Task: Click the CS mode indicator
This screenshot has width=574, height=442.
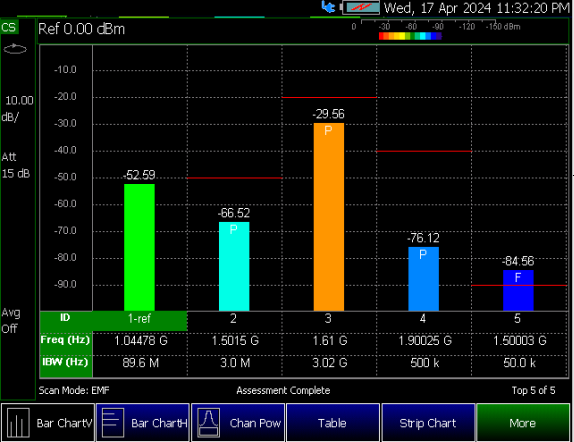Action: click(9, 27)
